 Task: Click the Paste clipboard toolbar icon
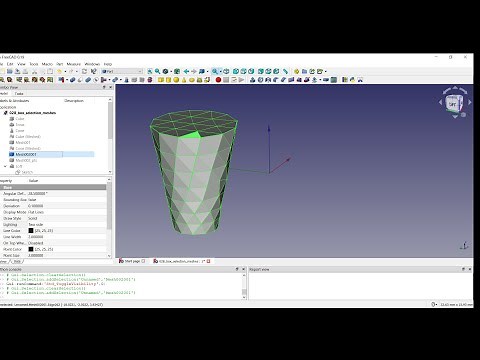[x=50, y=71]
